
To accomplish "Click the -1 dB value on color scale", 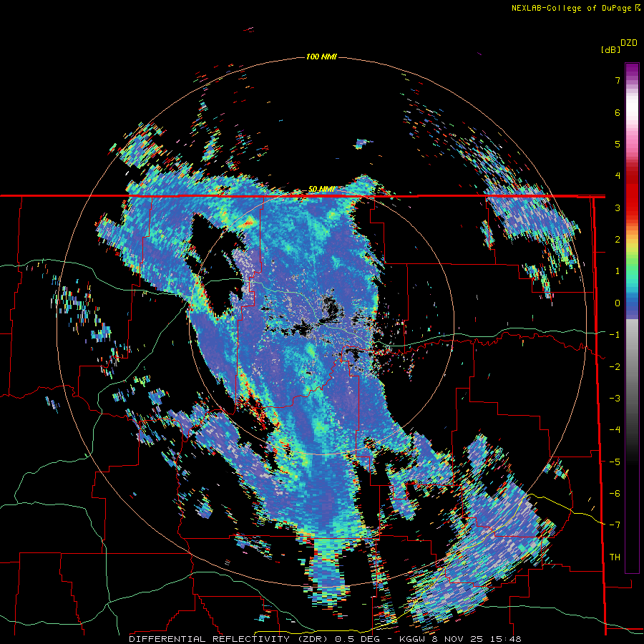I will (615, 335).
